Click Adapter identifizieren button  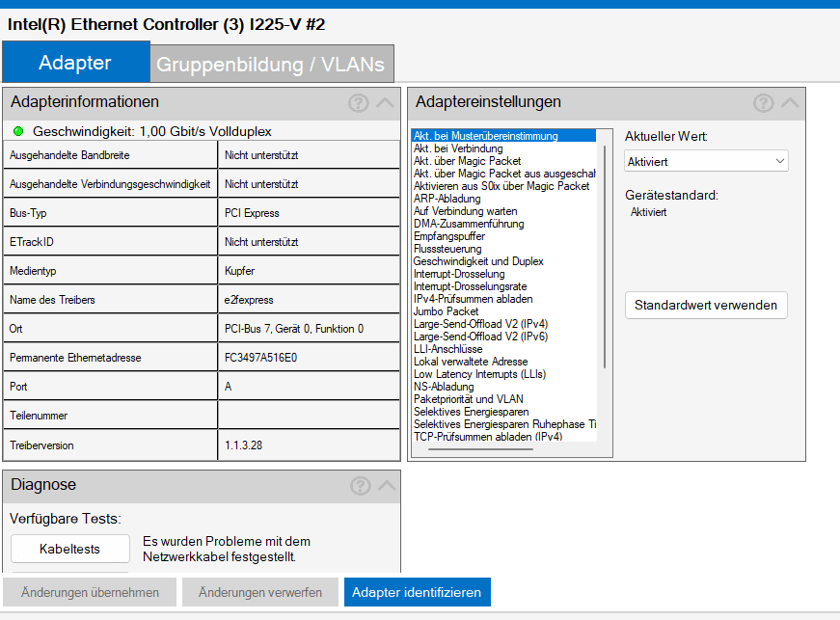(x=417, y=592)
